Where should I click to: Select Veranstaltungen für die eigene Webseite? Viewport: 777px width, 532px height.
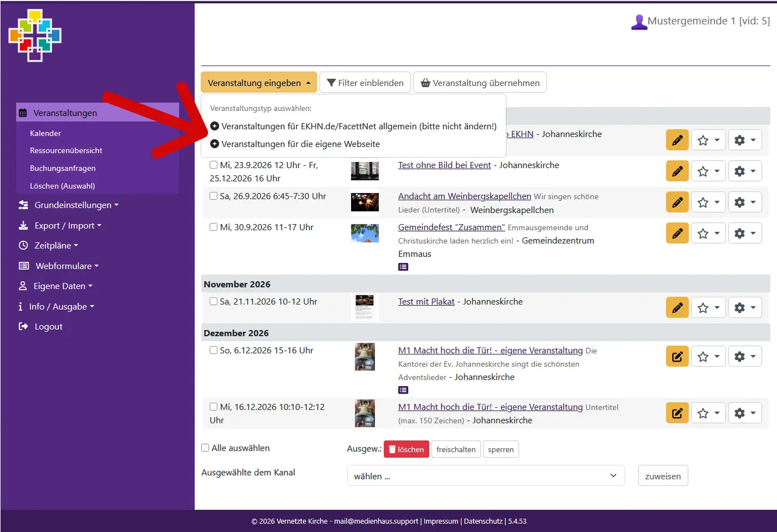295,144
